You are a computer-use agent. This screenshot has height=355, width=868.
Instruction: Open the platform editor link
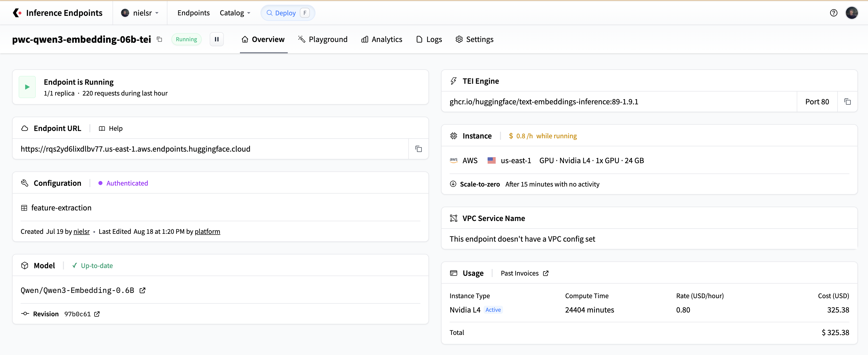(207, 232)
